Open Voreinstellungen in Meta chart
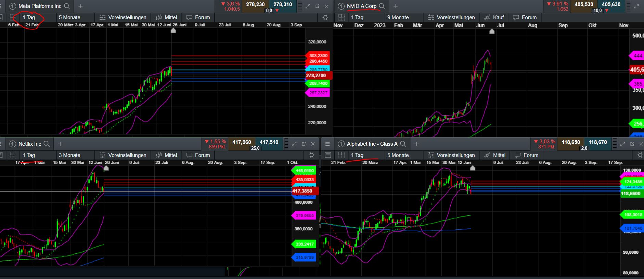Image resolution: width=644 pixels, height=279 pixels. point(123,17)
